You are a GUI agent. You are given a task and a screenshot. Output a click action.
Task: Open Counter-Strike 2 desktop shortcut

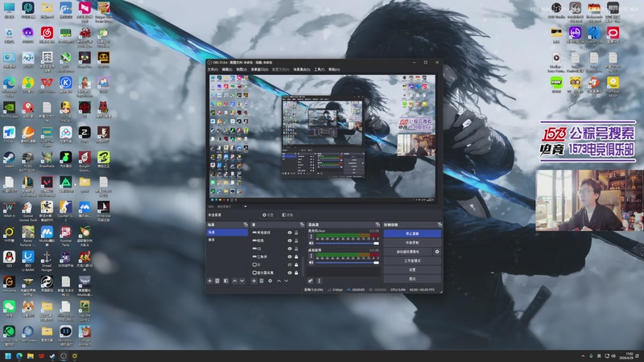(65, 209)
